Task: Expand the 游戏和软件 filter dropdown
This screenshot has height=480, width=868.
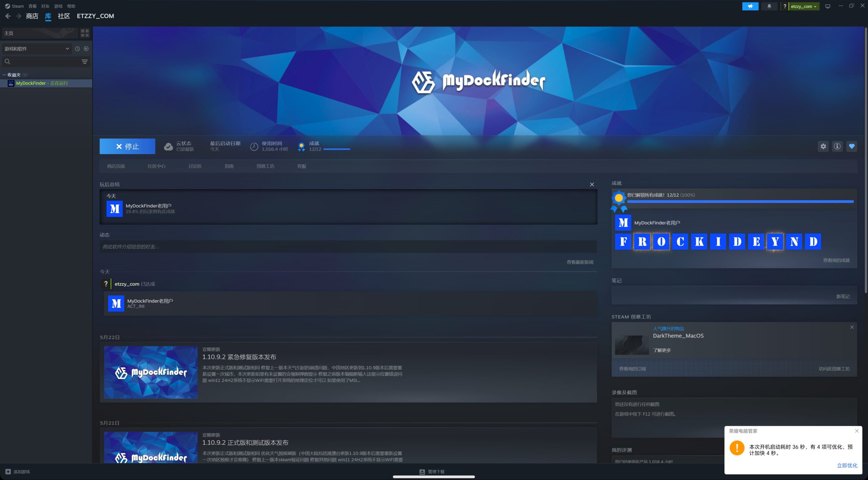Action: click(37, 48)
